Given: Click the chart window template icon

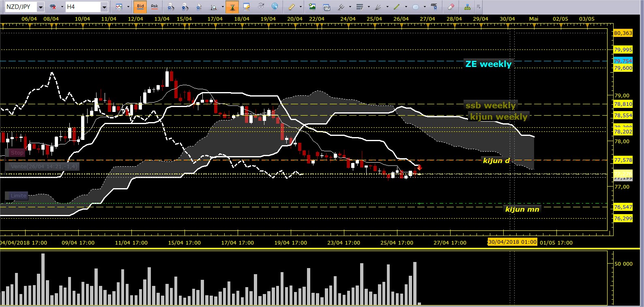Looking at the screenshot, I should (326, 7).
